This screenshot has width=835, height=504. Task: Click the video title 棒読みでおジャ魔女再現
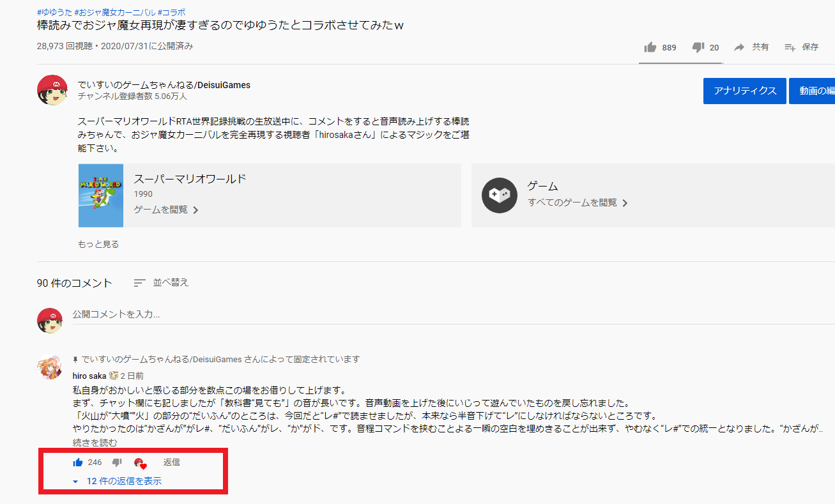point(220,26)
